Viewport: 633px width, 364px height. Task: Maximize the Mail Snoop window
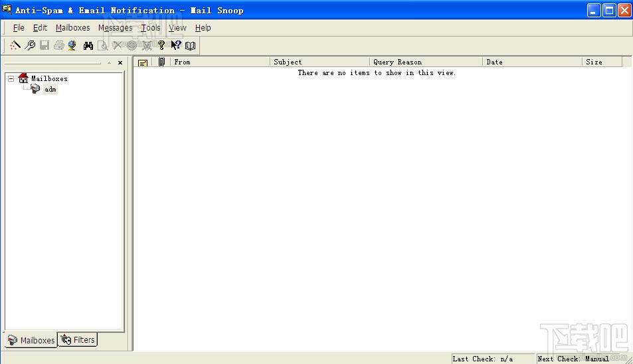pos(609,10)
